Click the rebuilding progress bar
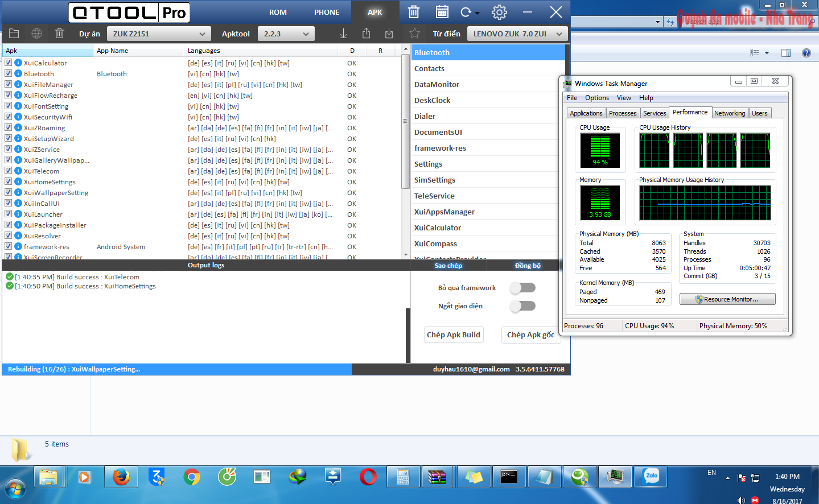 (177, 369)
